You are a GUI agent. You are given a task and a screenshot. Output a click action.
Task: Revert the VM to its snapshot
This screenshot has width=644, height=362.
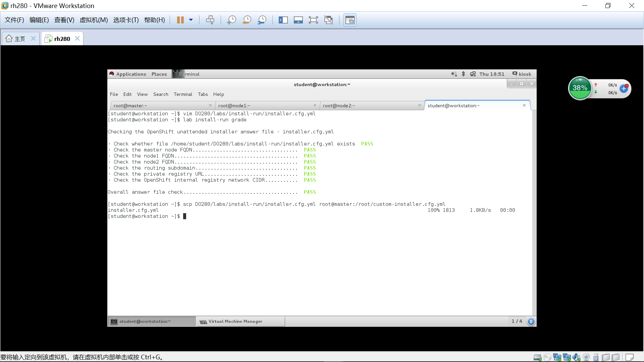point(247,20)
